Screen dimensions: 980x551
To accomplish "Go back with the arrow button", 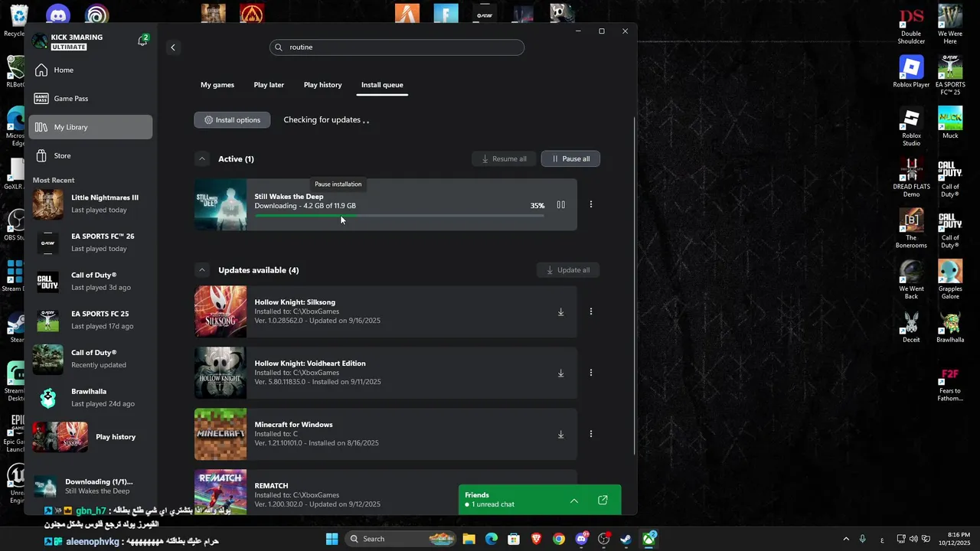I will 173,47.
